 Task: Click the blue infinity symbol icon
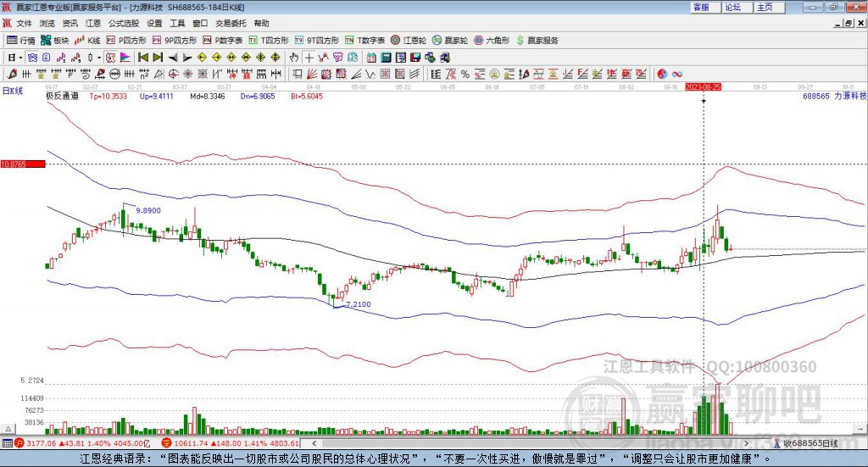[676, 74]
